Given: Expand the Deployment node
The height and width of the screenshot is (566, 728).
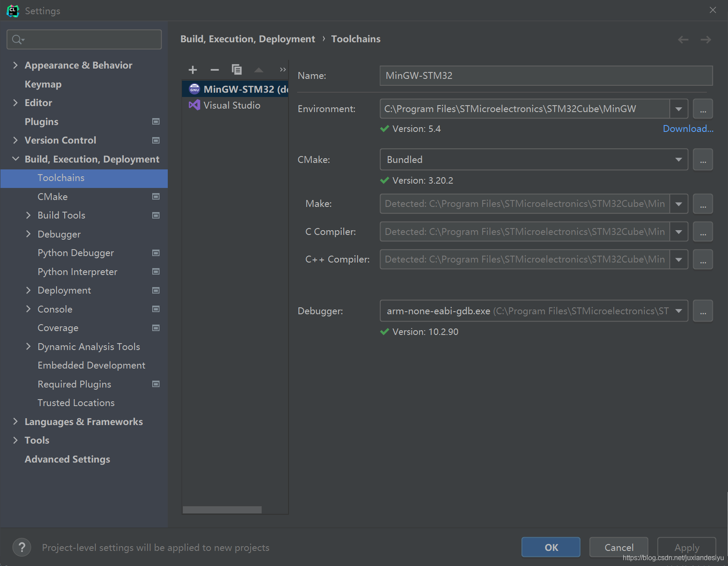Looking at the screenshot, I should point(28,290).
